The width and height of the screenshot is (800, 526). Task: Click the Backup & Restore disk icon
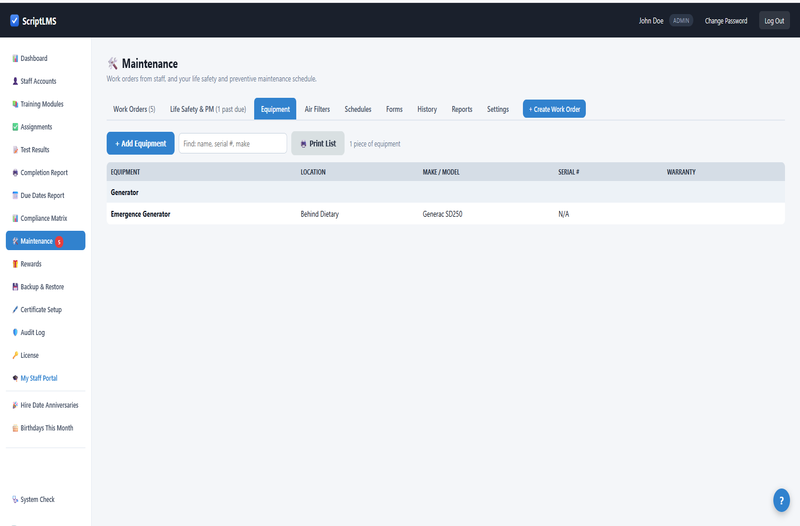pyautogui.click(x=15, y=287)
